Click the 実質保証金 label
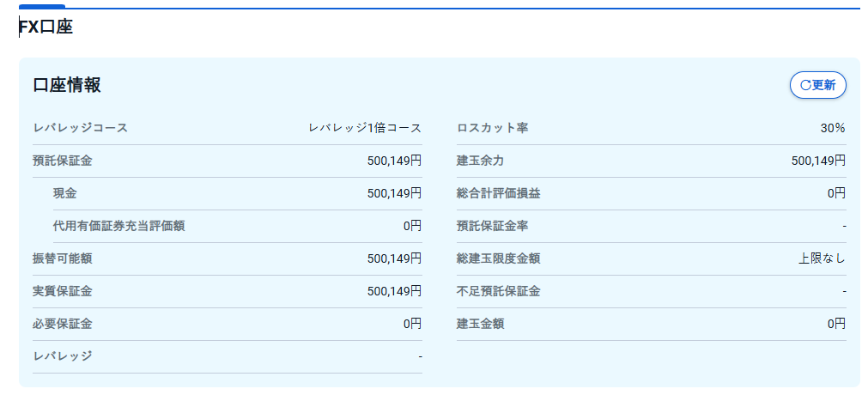The width and height of the screenshot is (868, 395). [63, 291]
